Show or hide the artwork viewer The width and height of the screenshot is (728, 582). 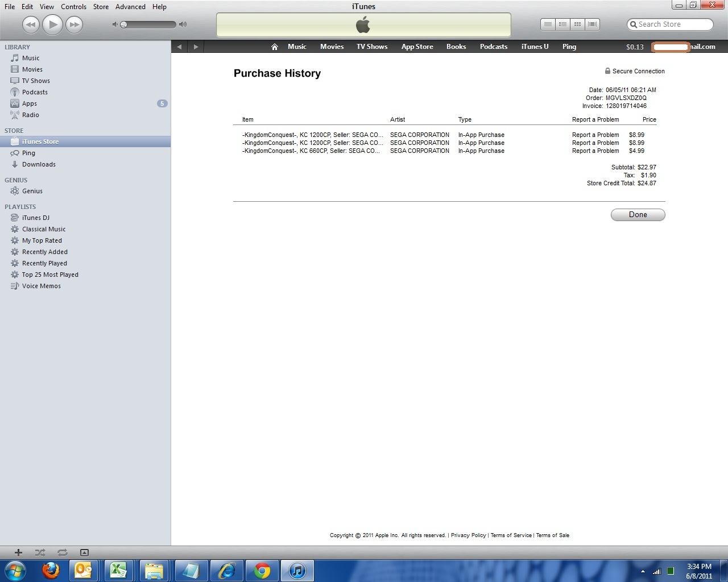click(x=84, y=552)
